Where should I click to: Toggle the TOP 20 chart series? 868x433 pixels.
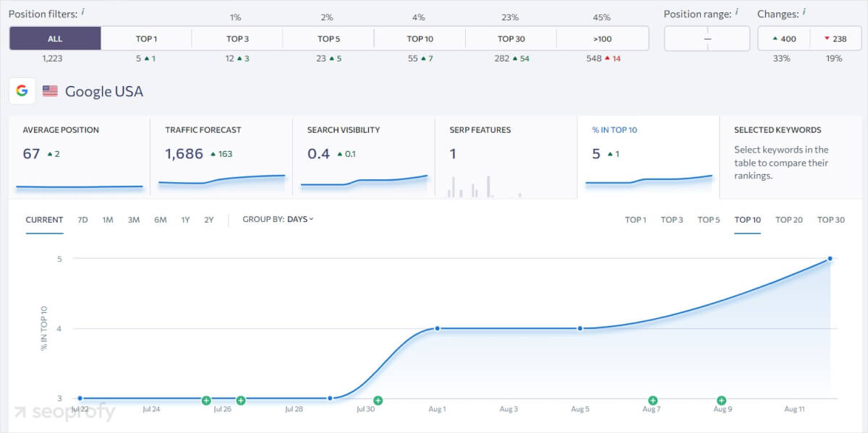pos(788,220)
